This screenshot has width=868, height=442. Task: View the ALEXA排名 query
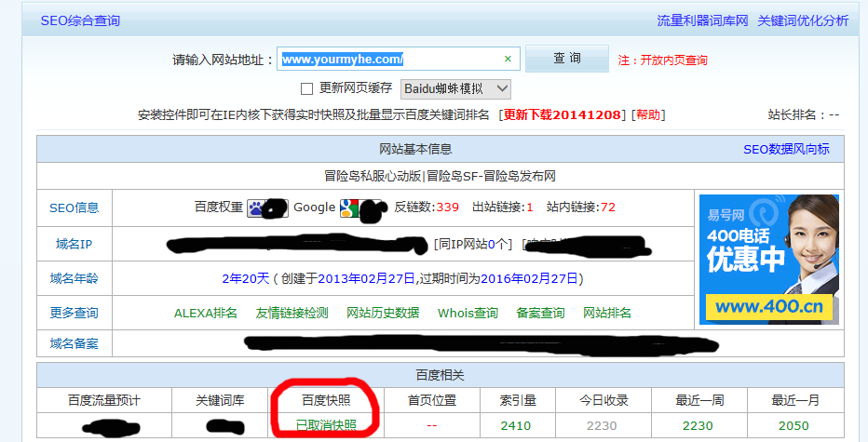[205, 313]
